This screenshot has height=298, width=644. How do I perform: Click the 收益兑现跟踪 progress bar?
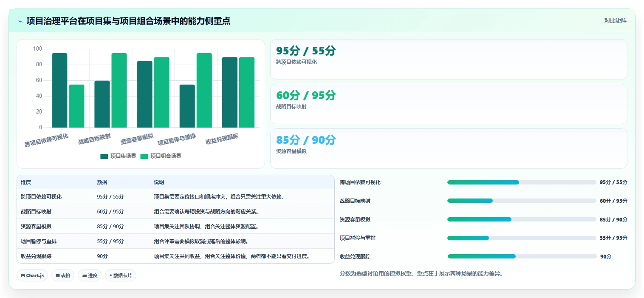coord(522,256)
